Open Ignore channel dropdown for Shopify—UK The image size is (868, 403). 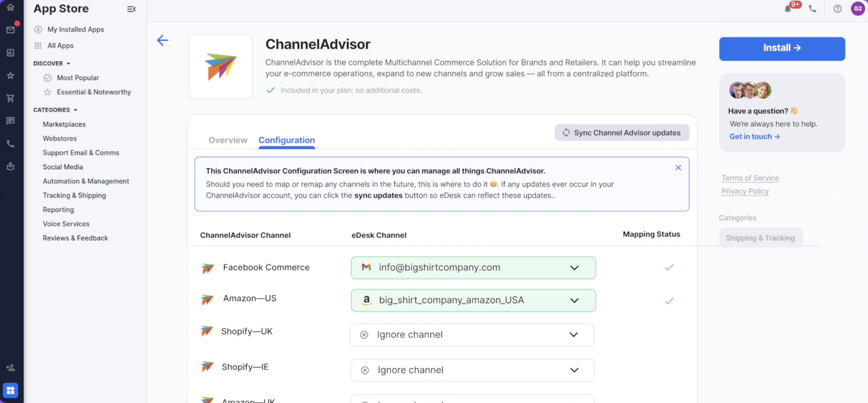coord(472,335)
